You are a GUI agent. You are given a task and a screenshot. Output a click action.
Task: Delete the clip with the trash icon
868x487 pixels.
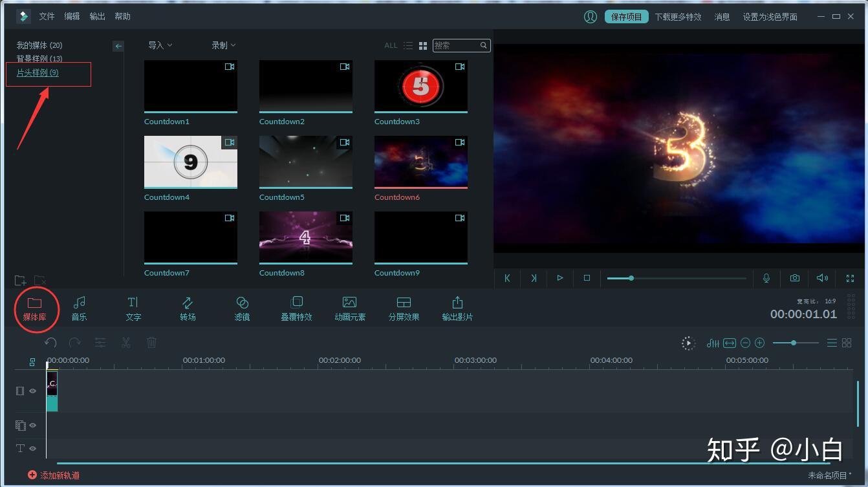click(x=151, y=343)
